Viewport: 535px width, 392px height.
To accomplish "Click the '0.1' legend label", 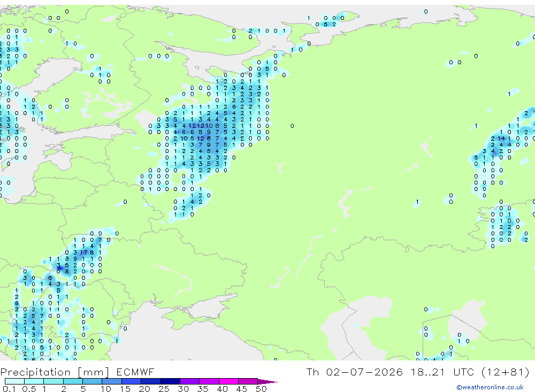I will pyautogui.click(x=9, y=389).
